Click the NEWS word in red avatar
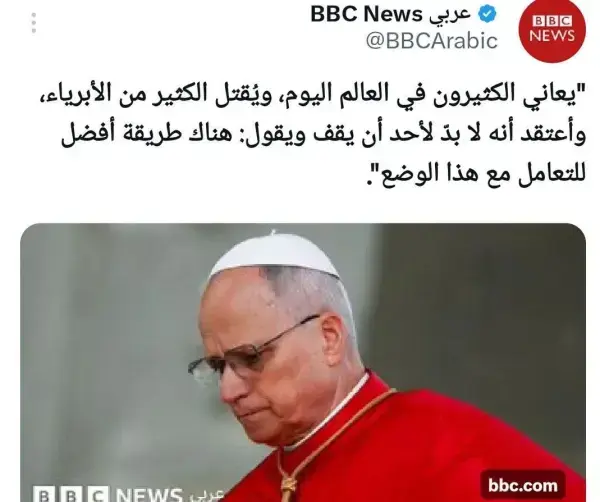This screenshot has height=502, width=600. 552,36
